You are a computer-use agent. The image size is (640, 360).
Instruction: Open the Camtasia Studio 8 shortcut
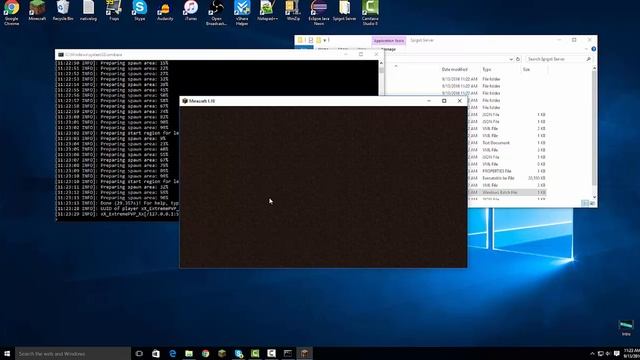pyautogui.click(x=370, y=12)
